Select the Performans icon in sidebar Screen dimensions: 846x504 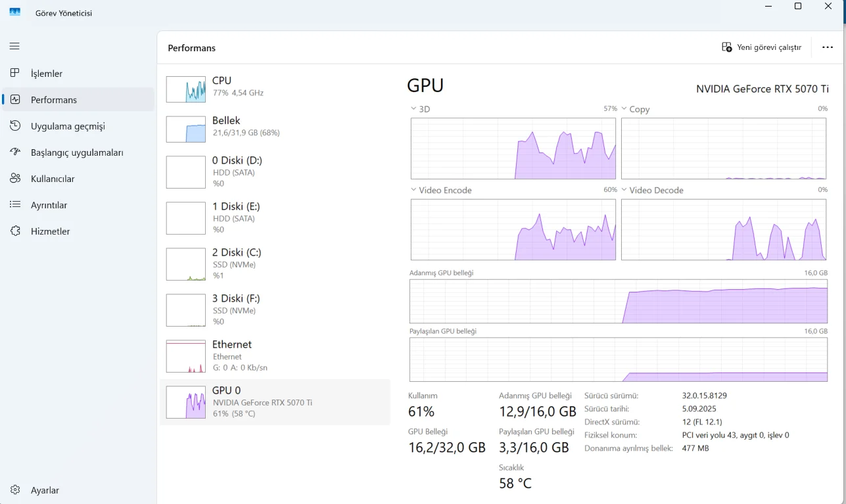pos(16,100)
